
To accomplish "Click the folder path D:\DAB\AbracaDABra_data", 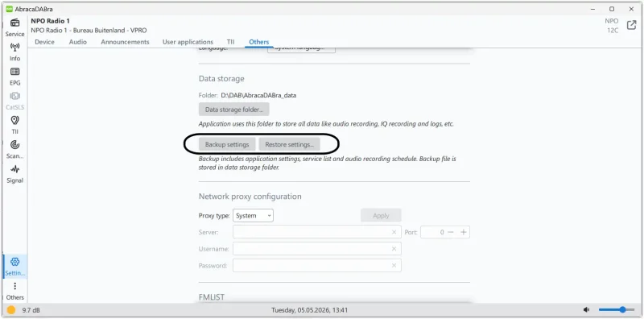I will tap(258, 95).
